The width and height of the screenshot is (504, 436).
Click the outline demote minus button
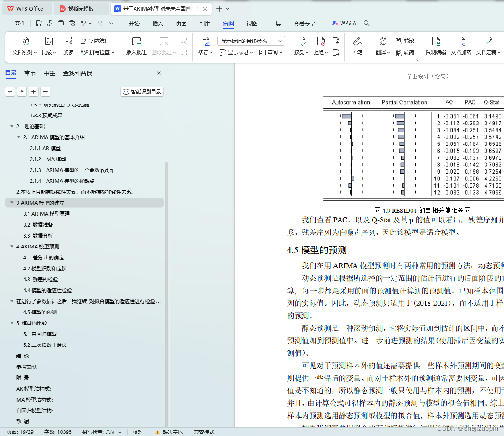coord(45,91)
